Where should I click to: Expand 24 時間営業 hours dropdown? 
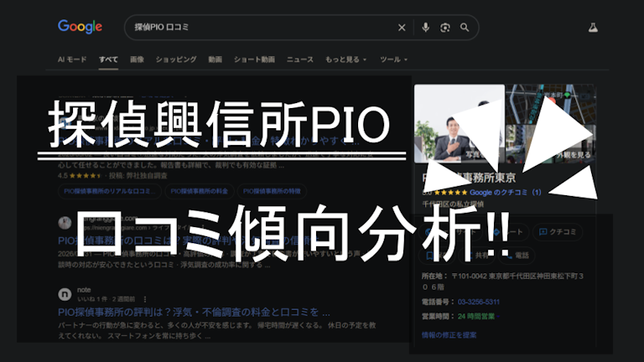click(479, 317)
